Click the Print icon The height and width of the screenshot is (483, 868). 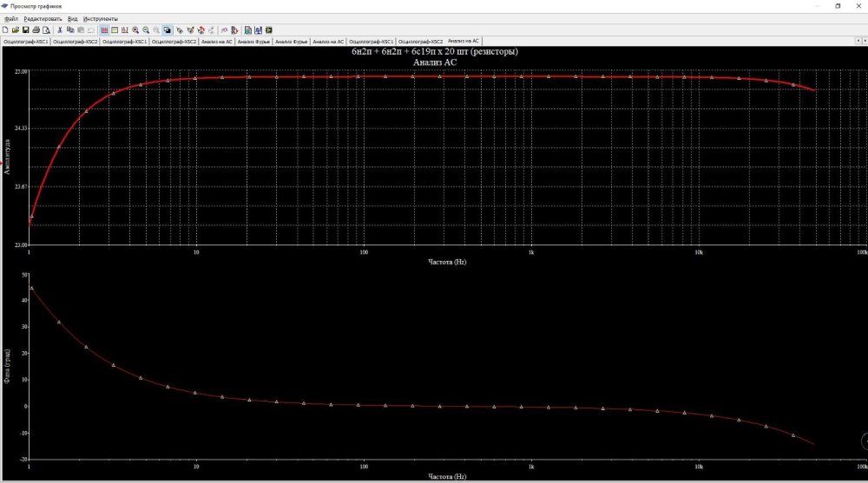[36, 29]
